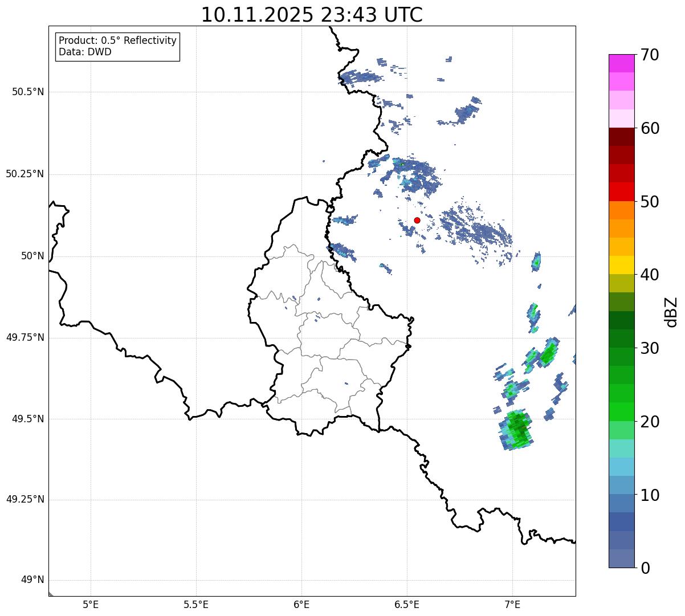Pick the magenta swatch at colorbar top

622,63
